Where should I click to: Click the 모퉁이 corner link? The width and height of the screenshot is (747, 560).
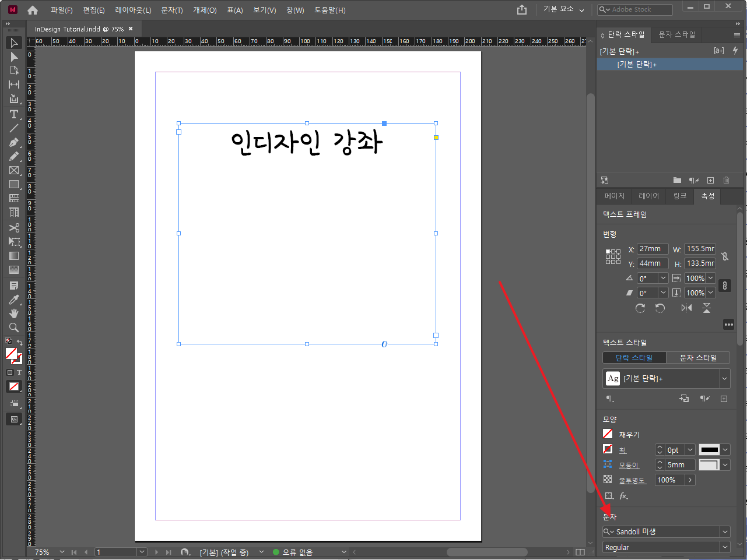(629, 465)
